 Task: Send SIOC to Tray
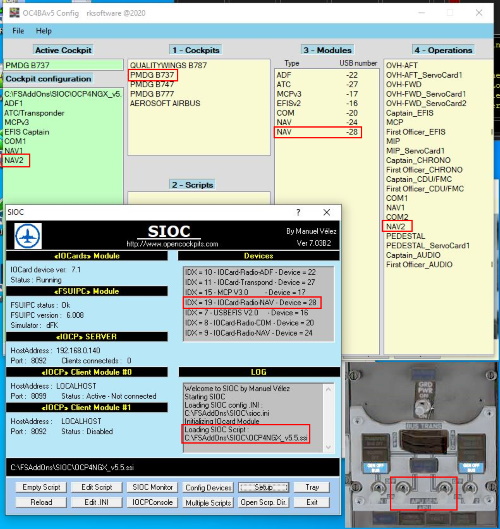[312, 487]
